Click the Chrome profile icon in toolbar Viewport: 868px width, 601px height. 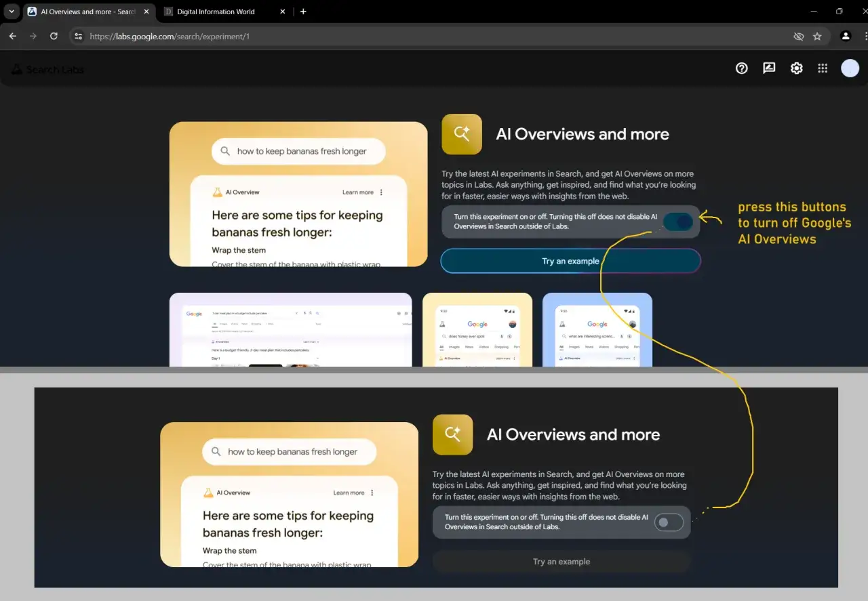pos(845,37)
